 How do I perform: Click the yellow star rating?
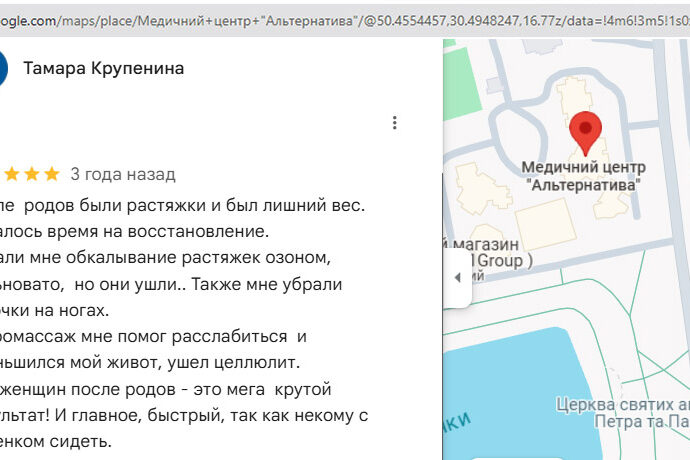coord(30,174)
